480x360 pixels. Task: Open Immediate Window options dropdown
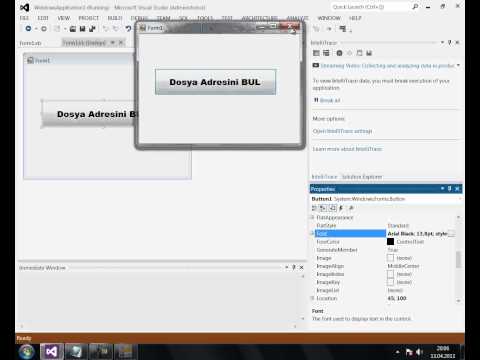(287, 267)
